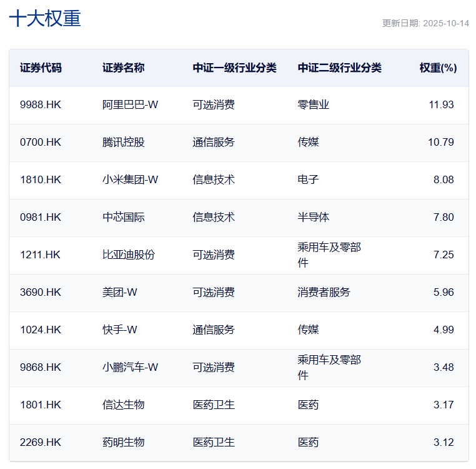Select the 快手-W name cell

[119, 330]
